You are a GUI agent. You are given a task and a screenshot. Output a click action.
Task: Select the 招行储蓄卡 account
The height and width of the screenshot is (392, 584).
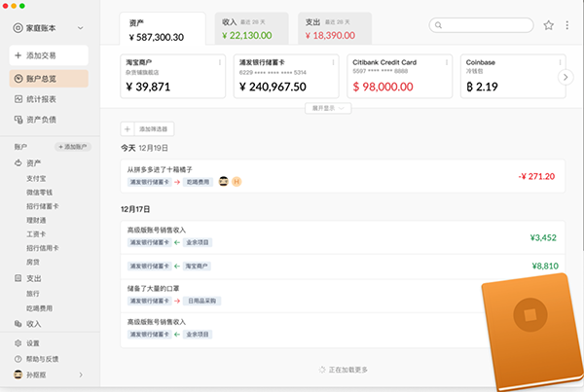click(43, 206)
